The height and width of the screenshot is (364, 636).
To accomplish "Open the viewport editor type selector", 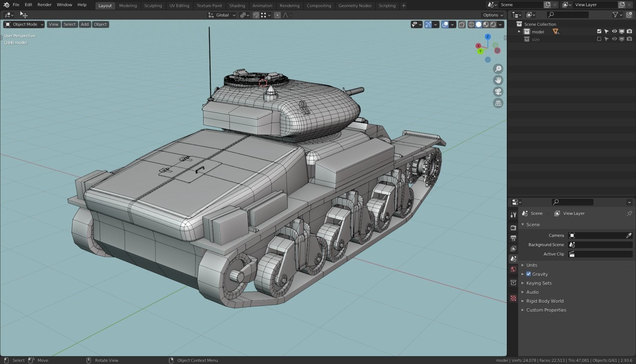I will point(9,15).
